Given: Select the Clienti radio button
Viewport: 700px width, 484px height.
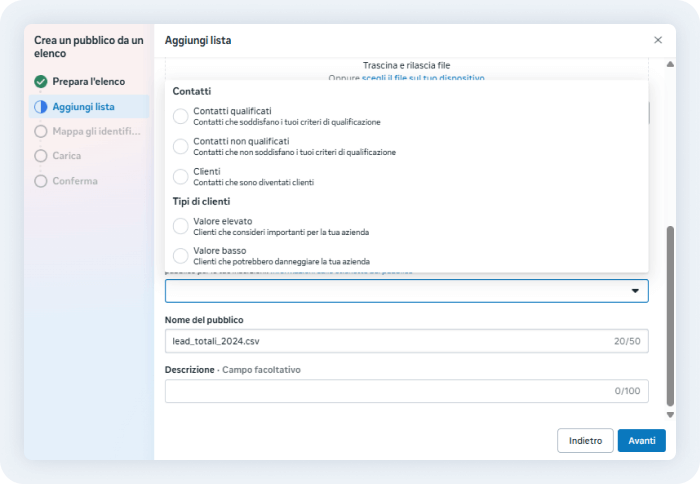Looking at the screenshot, I should pos(180,177).
